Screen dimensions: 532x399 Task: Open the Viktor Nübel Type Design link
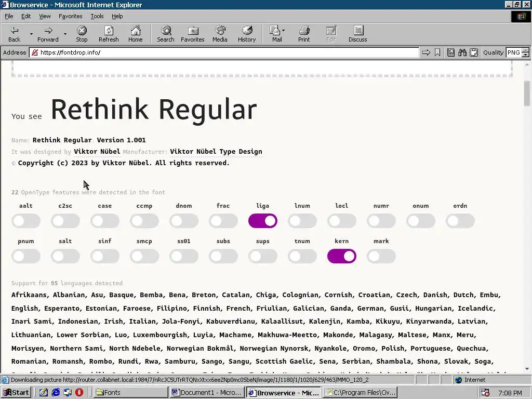[216, 152]
